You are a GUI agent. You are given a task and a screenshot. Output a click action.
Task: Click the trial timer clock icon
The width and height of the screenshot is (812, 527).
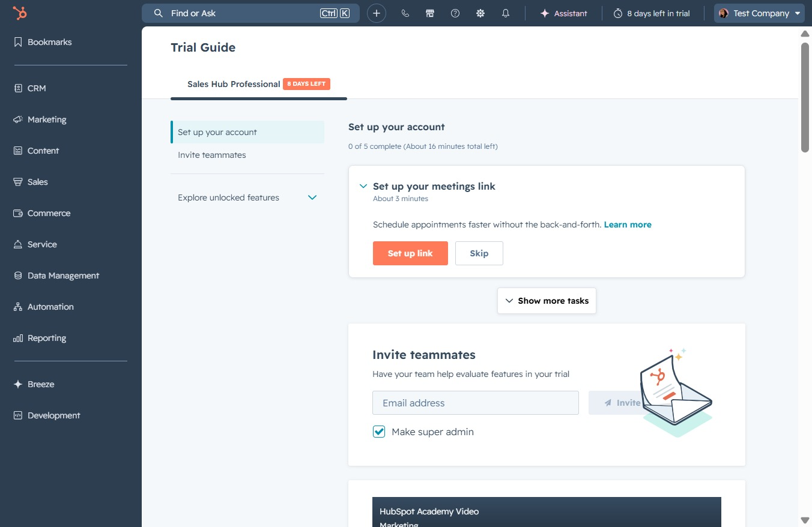[618, 13]
